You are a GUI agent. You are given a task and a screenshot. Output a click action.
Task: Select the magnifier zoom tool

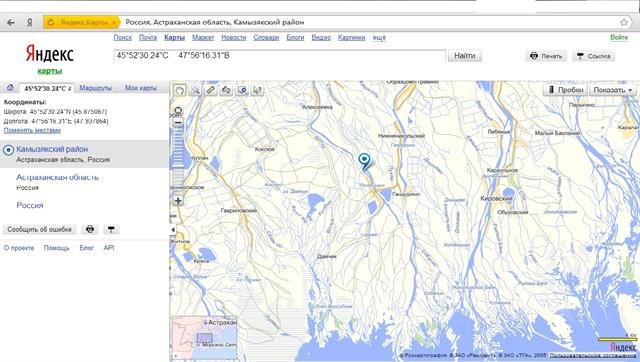pos(195,90)
